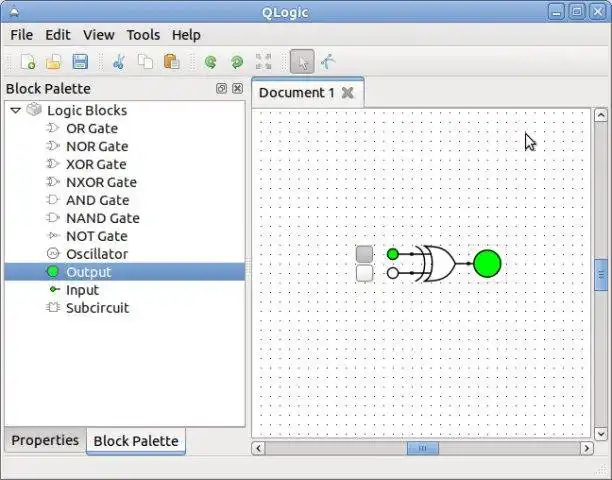Close the Document 1 tab
The width and height of the screenshot is (612, 480).
pos(347,93)
